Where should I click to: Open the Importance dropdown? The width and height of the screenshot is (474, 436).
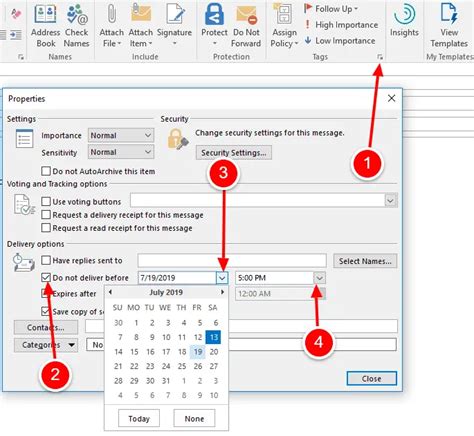pyautogui.click(x=121, y=135)
